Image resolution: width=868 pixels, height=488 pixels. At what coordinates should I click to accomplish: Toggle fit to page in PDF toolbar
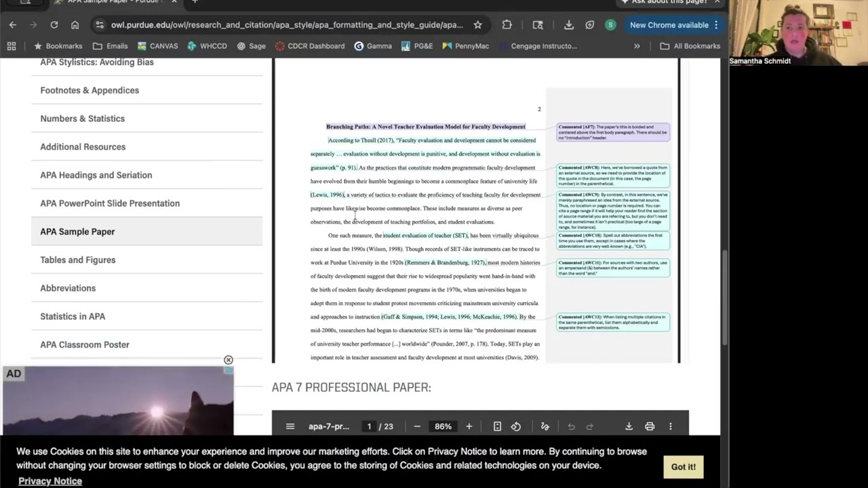coord(497,426)
